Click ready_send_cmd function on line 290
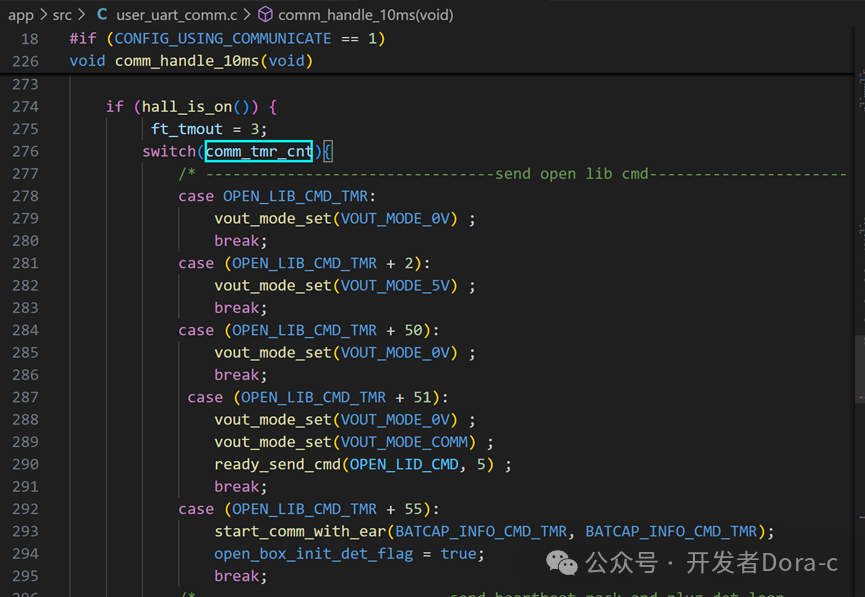This screenshot has width=865, height=597. click(x=277, y=464)
